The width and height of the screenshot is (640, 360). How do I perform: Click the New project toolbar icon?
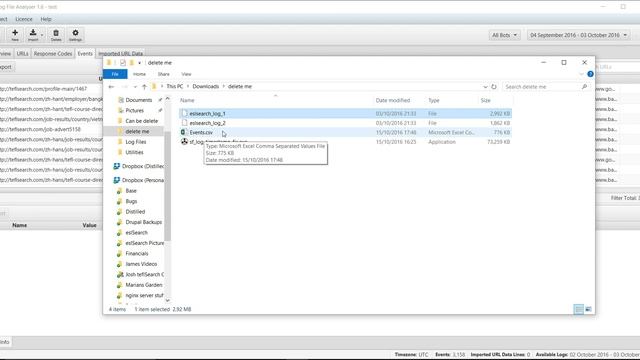tap(15, 35)
